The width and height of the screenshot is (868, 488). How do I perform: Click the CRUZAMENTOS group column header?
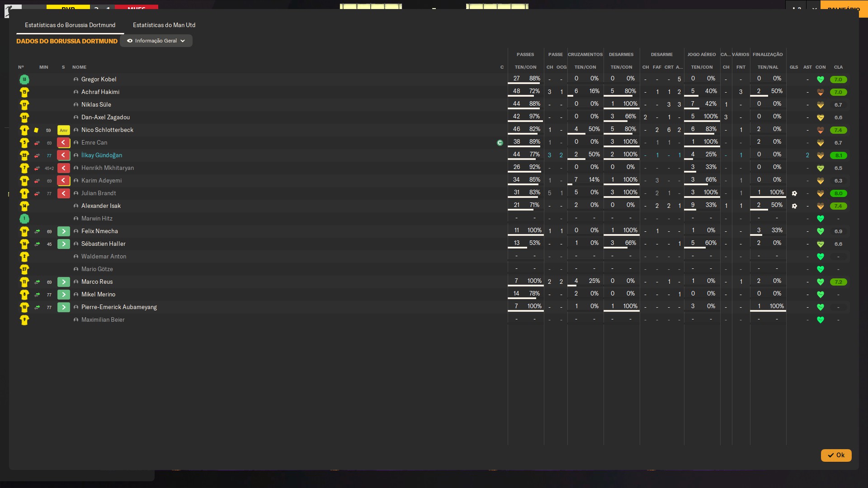point(585,55)
